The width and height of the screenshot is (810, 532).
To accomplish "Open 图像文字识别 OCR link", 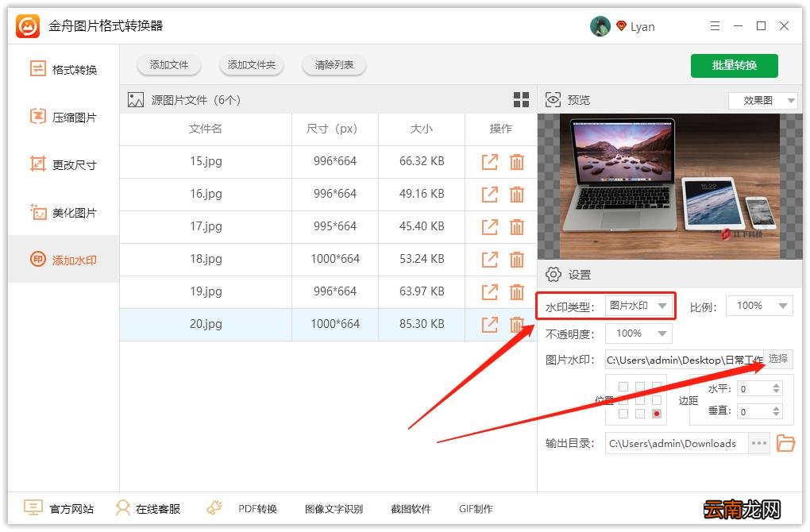I will point(334,509).
